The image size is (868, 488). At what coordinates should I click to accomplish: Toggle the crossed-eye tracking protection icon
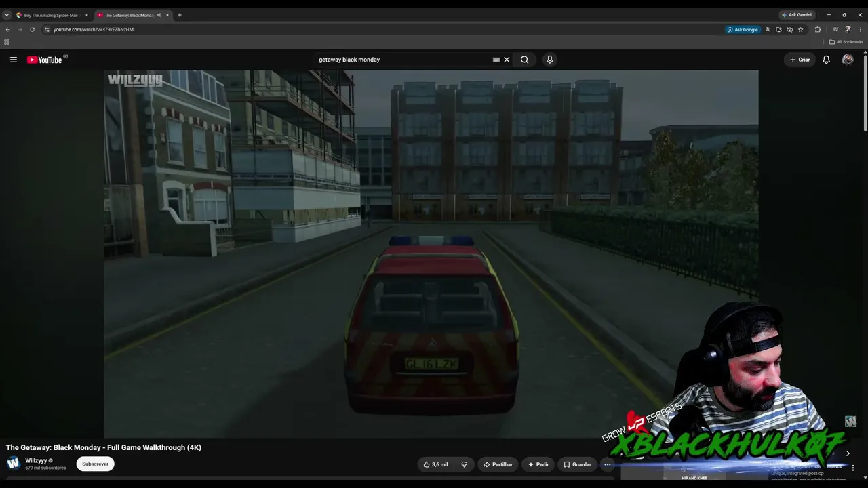(789, 30)
